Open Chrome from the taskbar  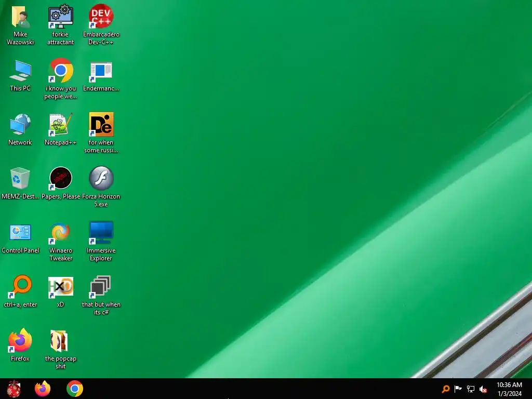(x=75, y=389)
